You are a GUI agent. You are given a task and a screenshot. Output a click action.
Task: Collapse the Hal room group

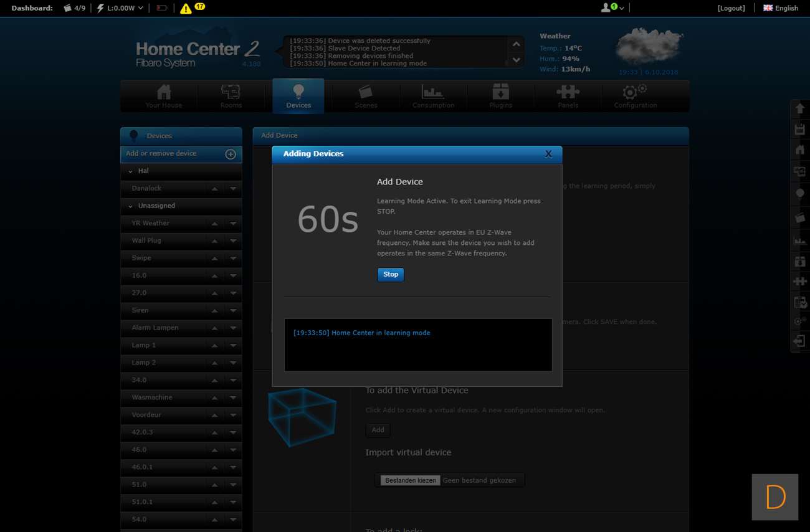coord(130,171)
